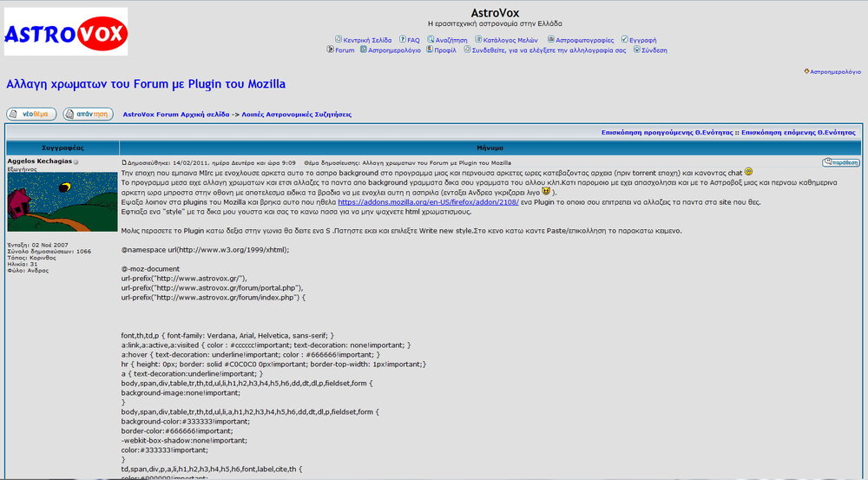Screen dimensions: 868x480
Task: Click the Αναζήτηση search magnifier icon
Action: tap(431, 39)
